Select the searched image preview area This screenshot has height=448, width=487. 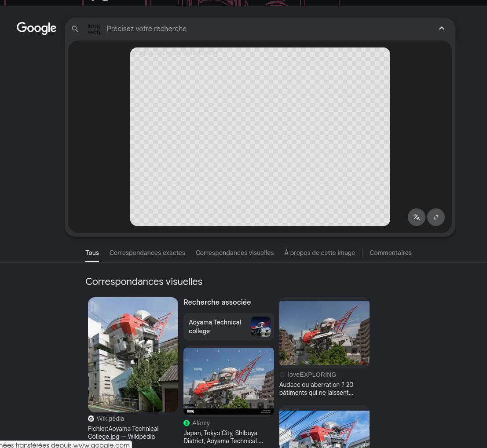[260, 137]
